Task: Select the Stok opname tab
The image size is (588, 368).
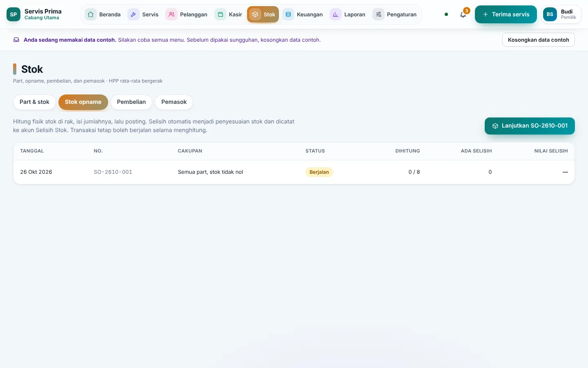Action: tap(83, 102)
